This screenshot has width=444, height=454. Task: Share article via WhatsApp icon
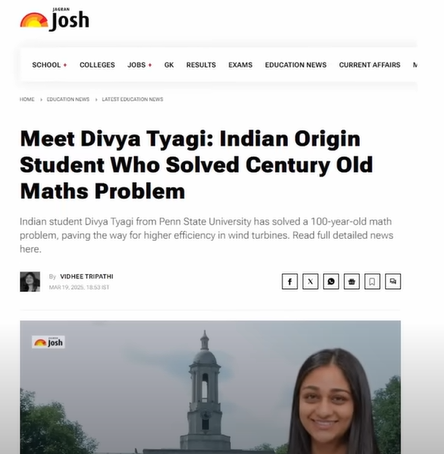[331, 282]
